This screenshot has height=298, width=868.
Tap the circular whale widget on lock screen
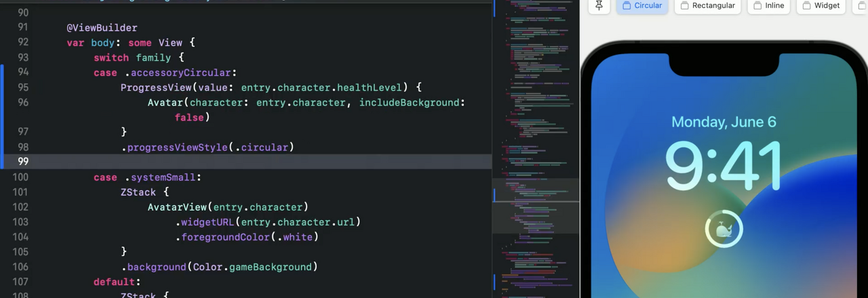tap(724, 229)
